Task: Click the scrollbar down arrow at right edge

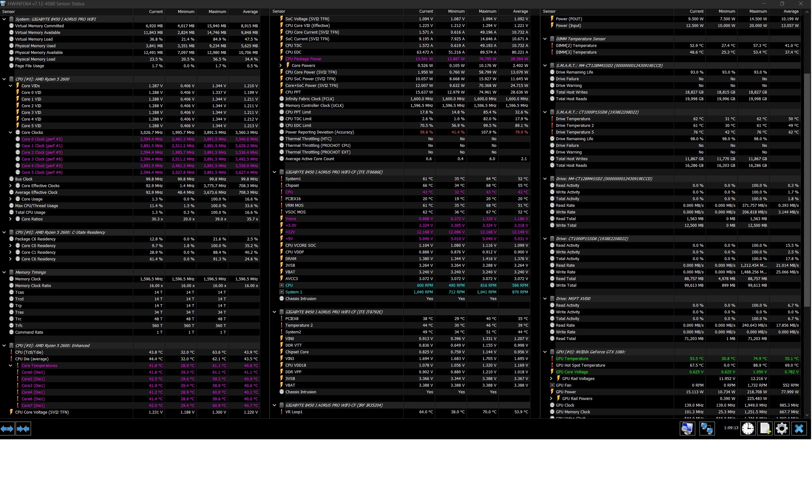Action: tap(807, 415)
